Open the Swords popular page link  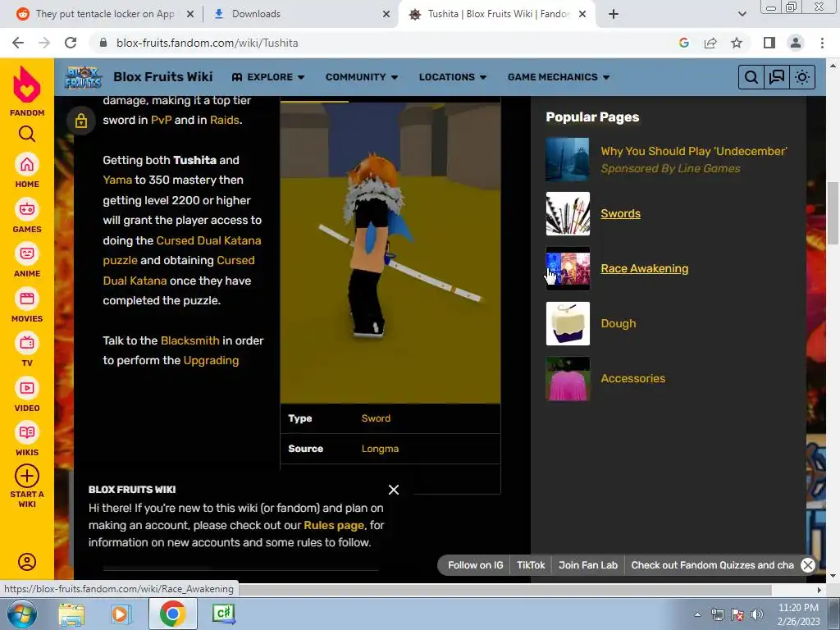(620, 214)
